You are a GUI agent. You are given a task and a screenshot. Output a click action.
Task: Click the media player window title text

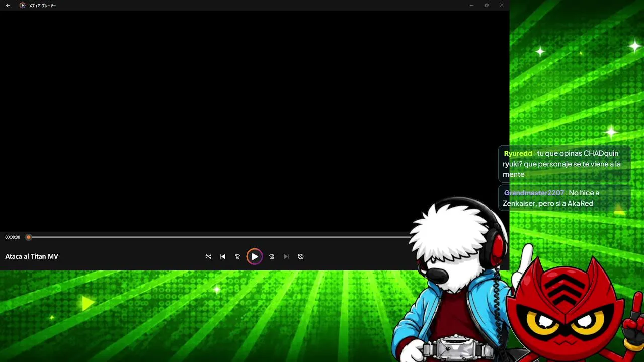(x=42, y=5)
